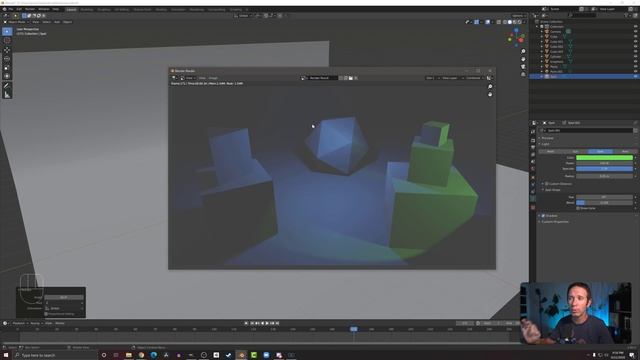
Task: Click the outliner filter funnel icon
Action: tap(627, 15)
